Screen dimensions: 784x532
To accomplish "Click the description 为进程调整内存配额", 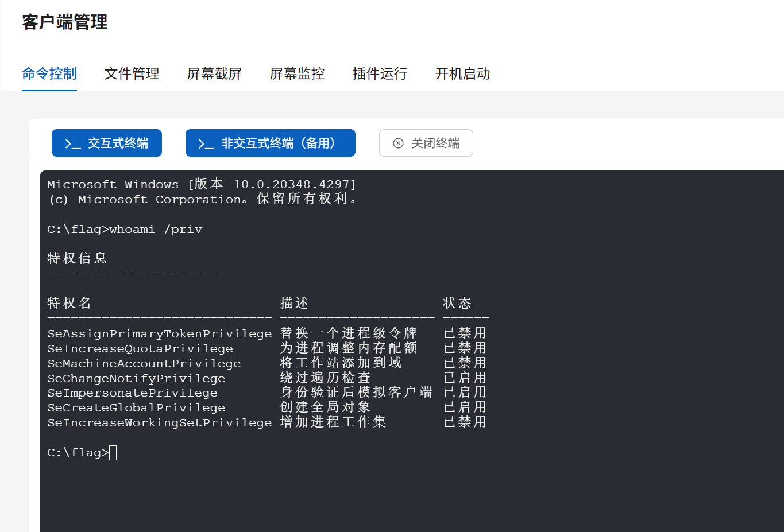I will [349, 348].
